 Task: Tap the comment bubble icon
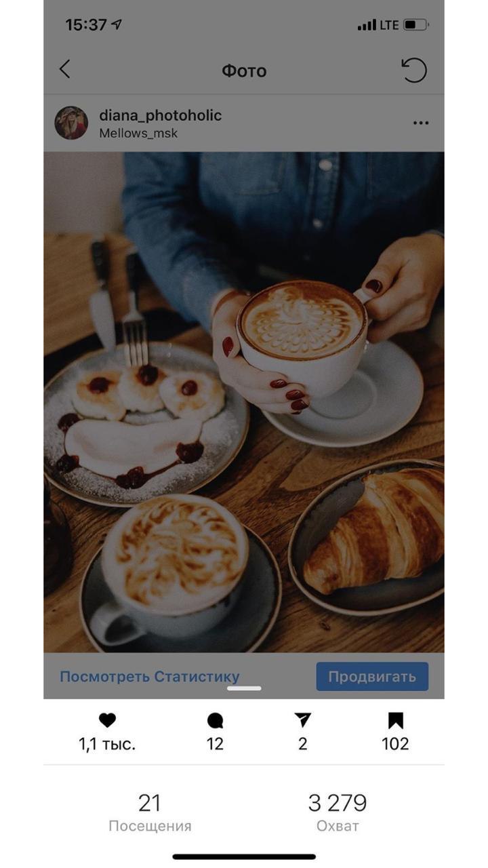[215, 721]
